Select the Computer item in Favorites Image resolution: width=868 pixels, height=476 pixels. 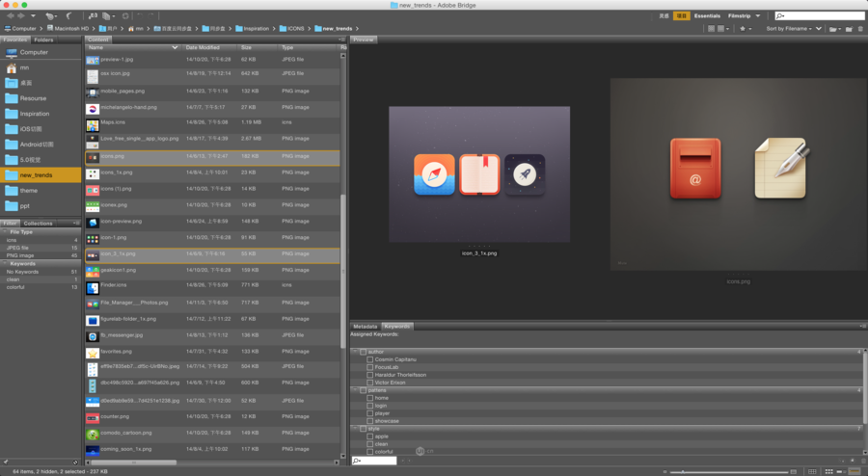point(34,52)
